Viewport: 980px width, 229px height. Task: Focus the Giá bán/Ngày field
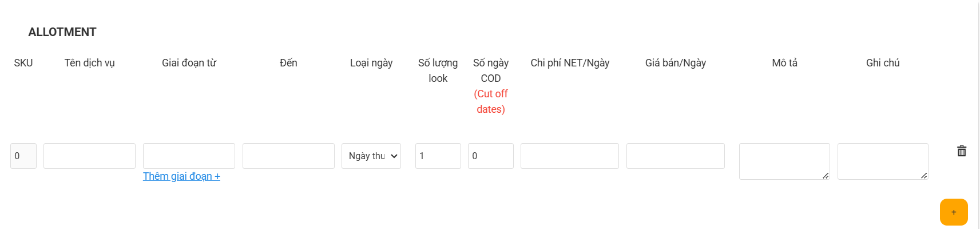coord(676,156)
